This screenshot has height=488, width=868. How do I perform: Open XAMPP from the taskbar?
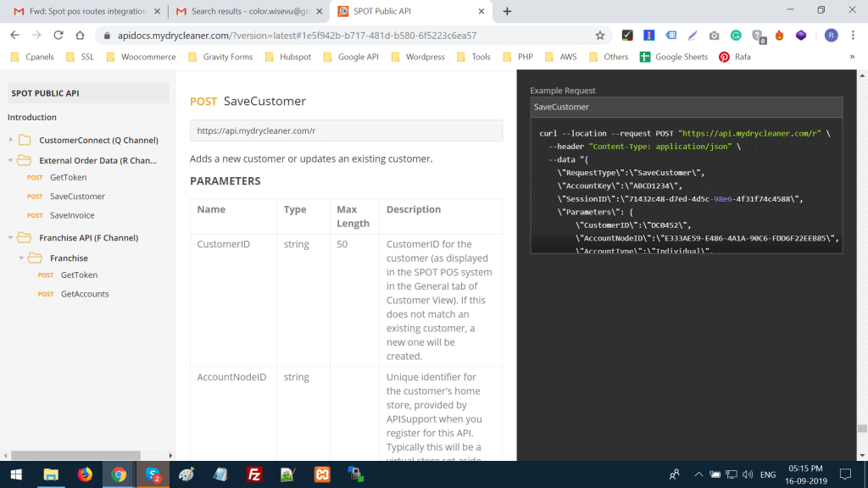[322, 474]
